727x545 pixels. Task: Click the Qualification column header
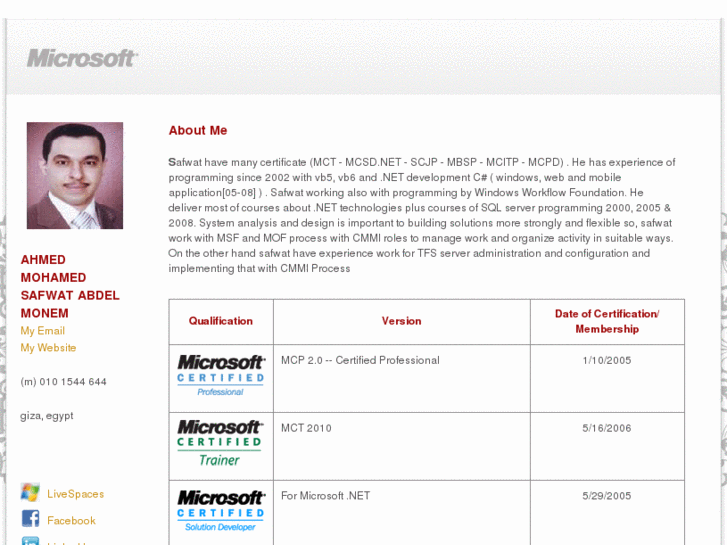[221, 321]
